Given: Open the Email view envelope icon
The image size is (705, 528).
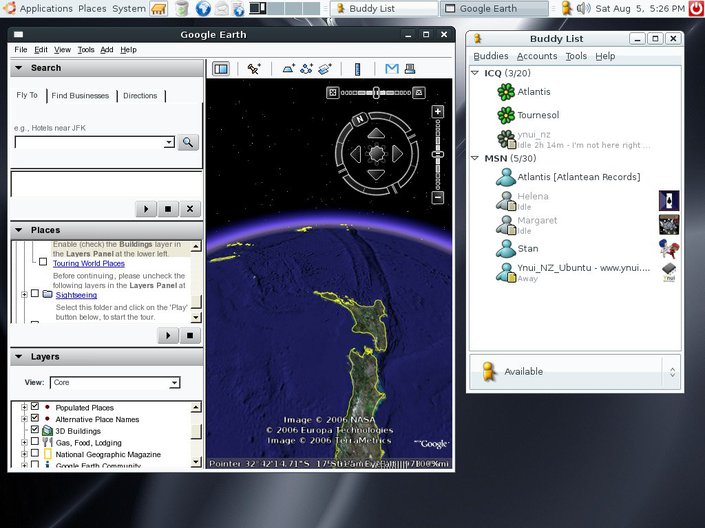Looking at the screenshot, I should [x=392, y=69].
